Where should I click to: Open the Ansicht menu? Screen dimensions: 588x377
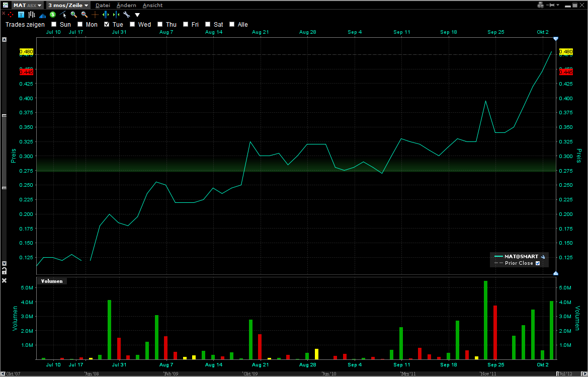pyautogui.click(x=152, y=5)
